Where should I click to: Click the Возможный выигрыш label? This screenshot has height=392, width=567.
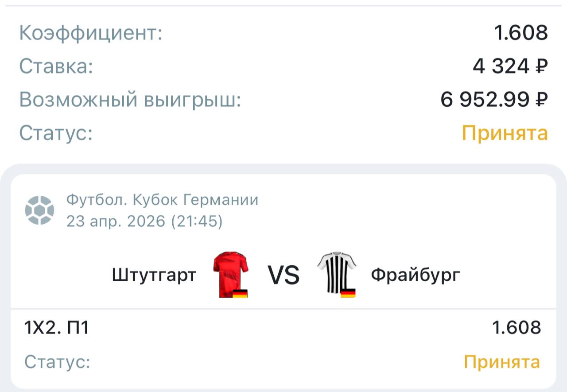(130, 100)
